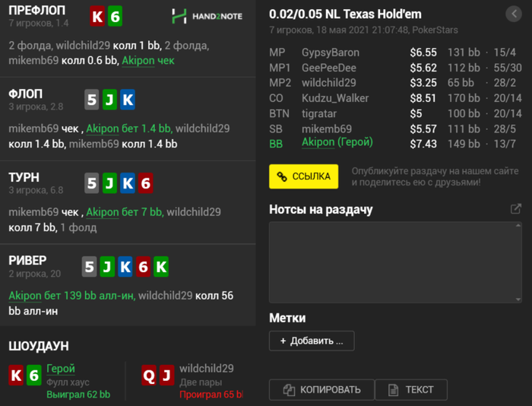Click Akipon (Герой) player name link
The image size is (532, 406).
click(337, 142)
